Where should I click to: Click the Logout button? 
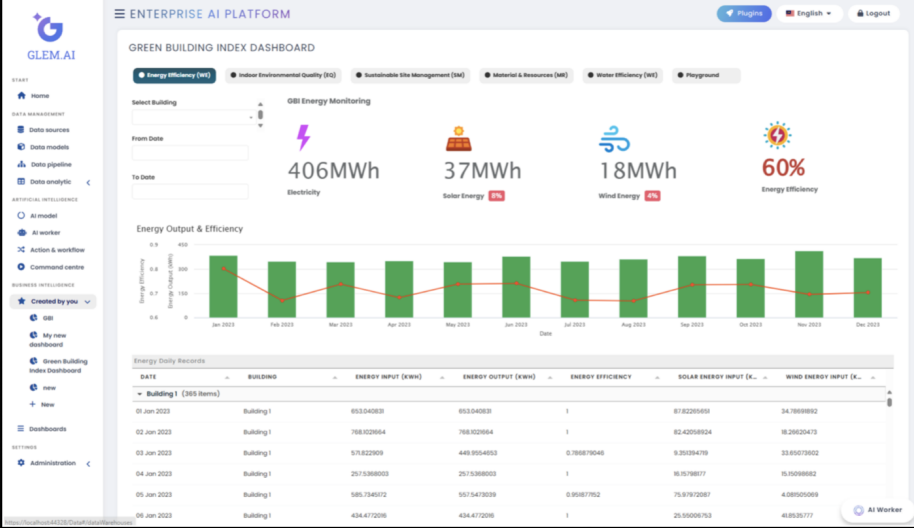coord(873,13)
